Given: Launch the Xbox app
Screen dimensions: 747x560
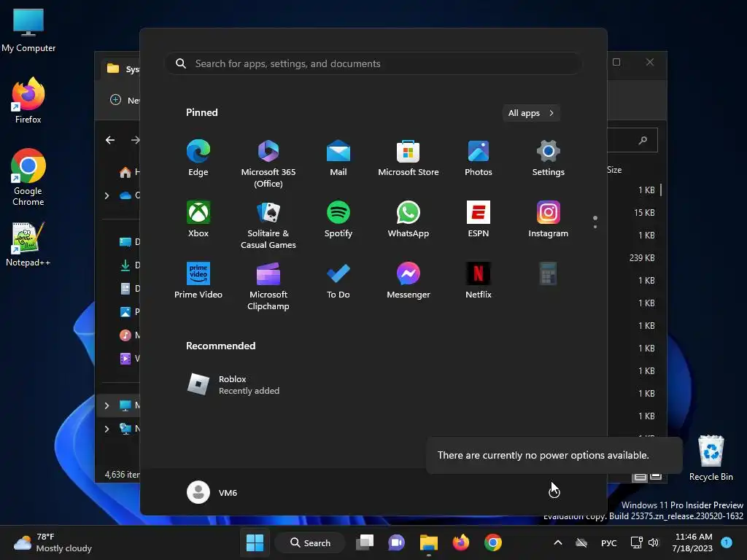Looking at the screenshot, I should click(198, 219).
